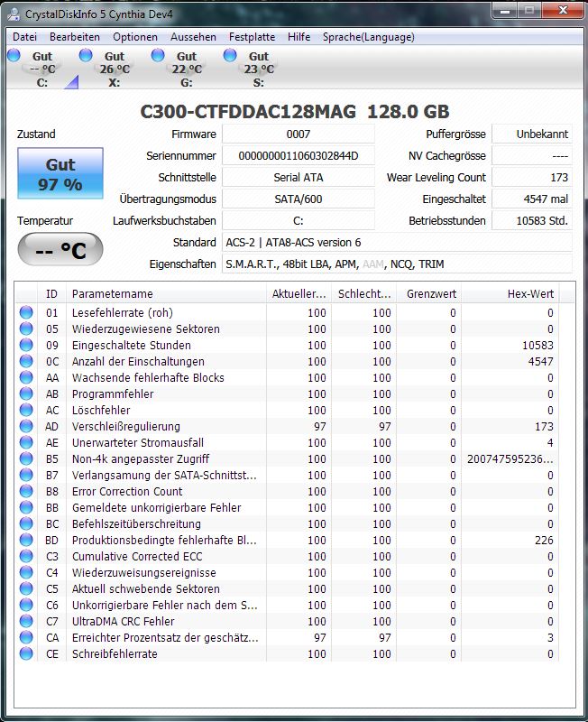Click status icon of Cumulative Corrected ECC row
Screen dimensions: 588x722
tap(26, 556)
